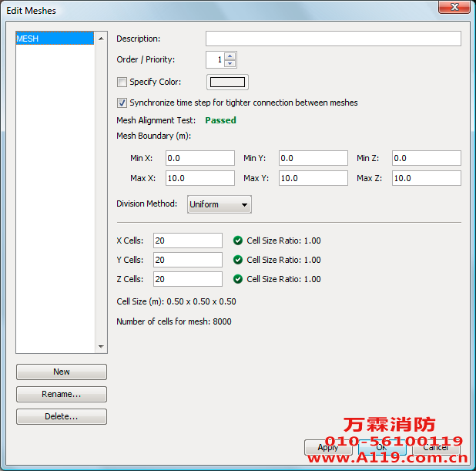Select MESH in the mesh list
476x471 pixels.
(28, 39)
